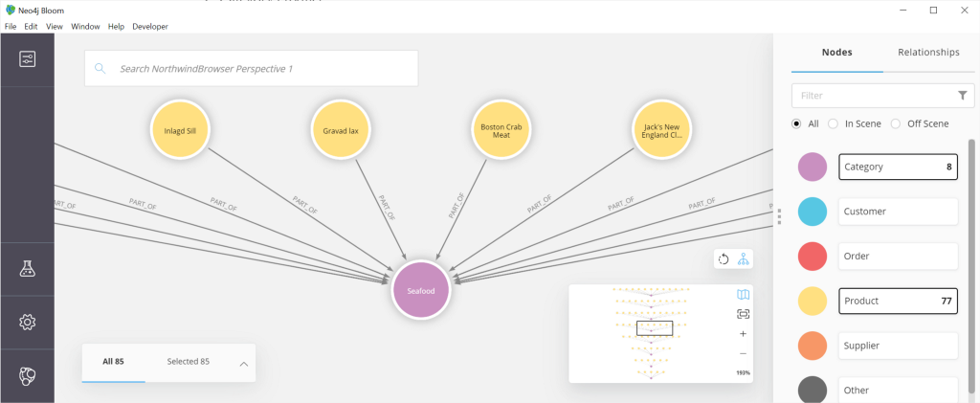Click the fit-to-screen icon
The height and width of the screenshot is (403, 980).
[x=743, y=314]
